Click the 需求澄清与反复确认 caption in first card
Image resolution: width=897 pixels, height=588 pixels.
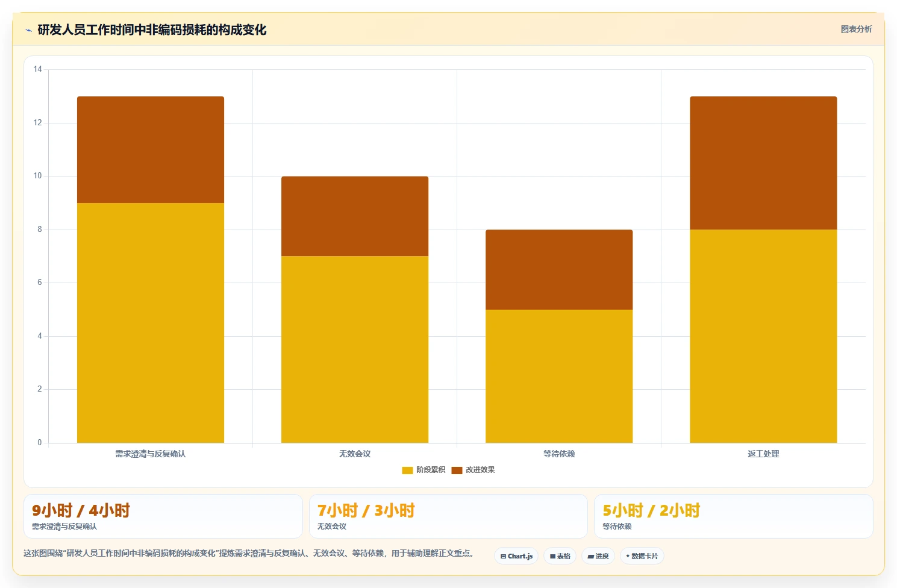click(64, 527)
